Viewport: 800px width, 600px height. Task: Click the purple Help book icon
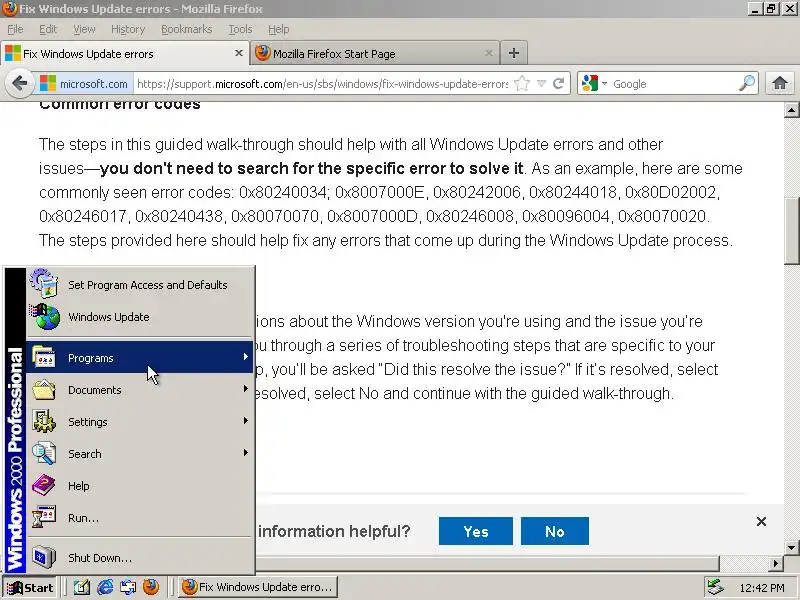pos(44,485)
